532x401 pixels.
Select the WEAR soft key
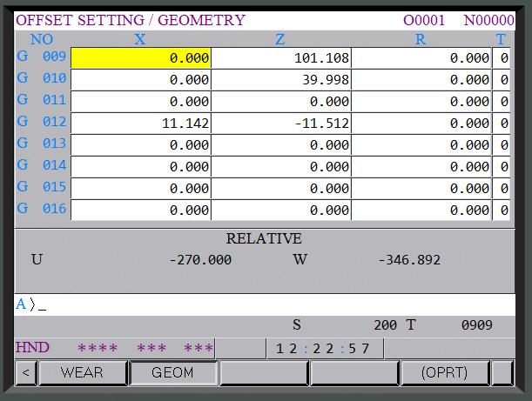click(83, 373)
